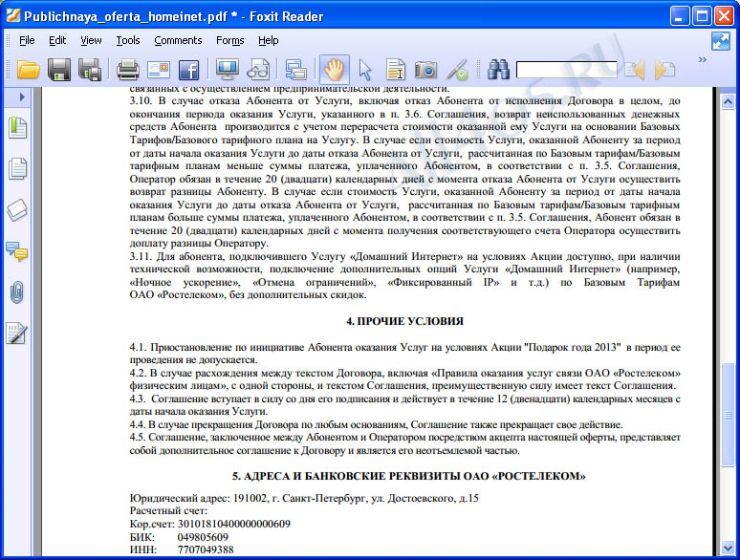Click the heading '4. ПРОЧИЕ УСЛОВИЯ'
This screenshot has height=560, width=740.
tap(405, 321)
